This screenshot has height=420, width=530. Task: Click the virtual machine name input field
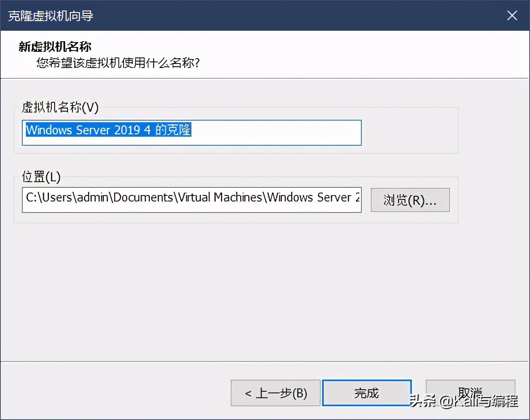(191, 132)
